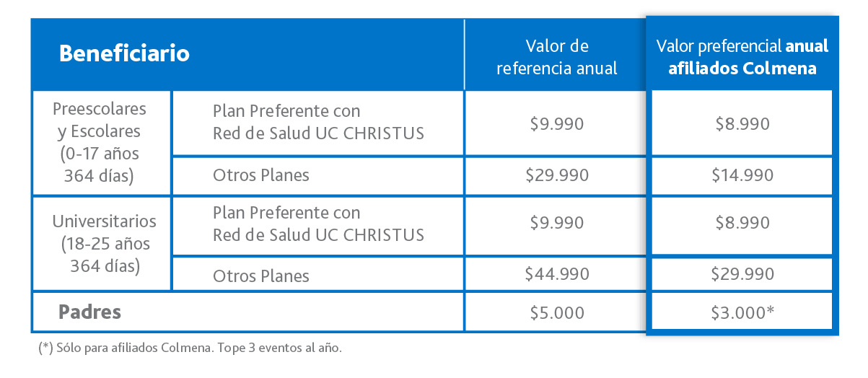Screen dimensions: 868x378
Task: Click Otros Planes cell for Preescolares y Escolares
Action: [261, 175]
